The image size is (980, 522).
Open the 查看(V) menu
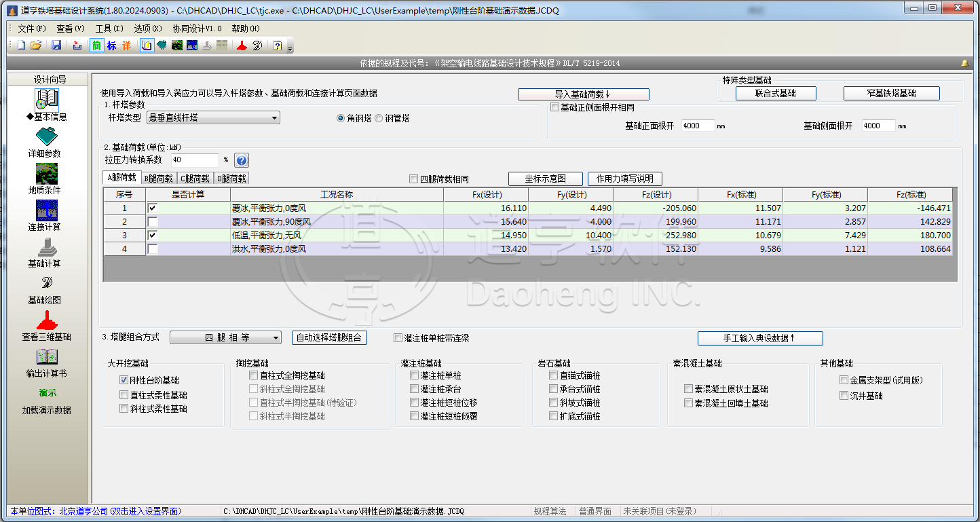(x=71, y=29)
